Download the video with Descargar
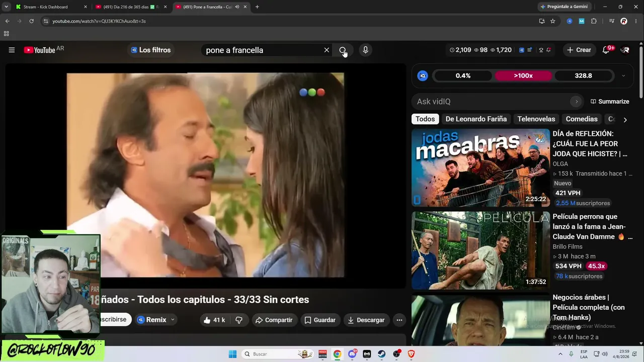This screenshot has height=362, width=644. click(366, 320)
